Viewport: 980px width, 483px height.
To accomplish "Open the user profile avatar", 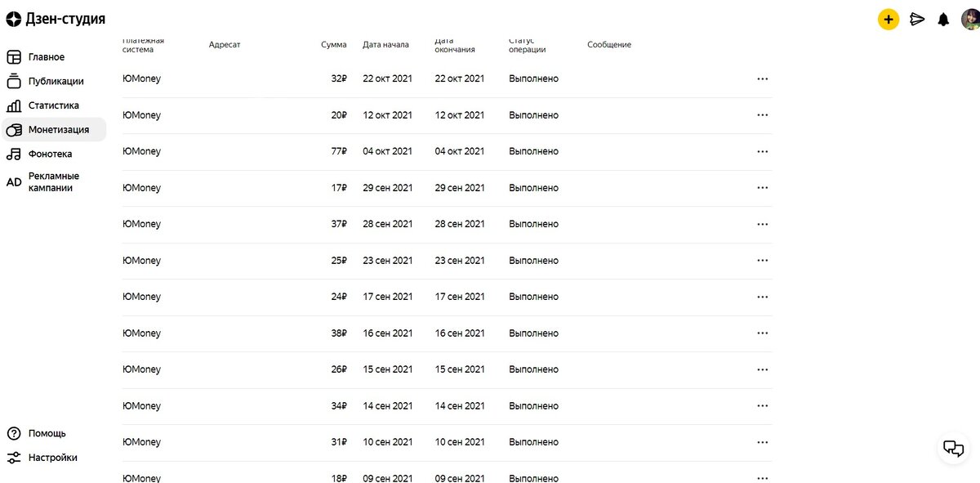I will click(969, 19).
